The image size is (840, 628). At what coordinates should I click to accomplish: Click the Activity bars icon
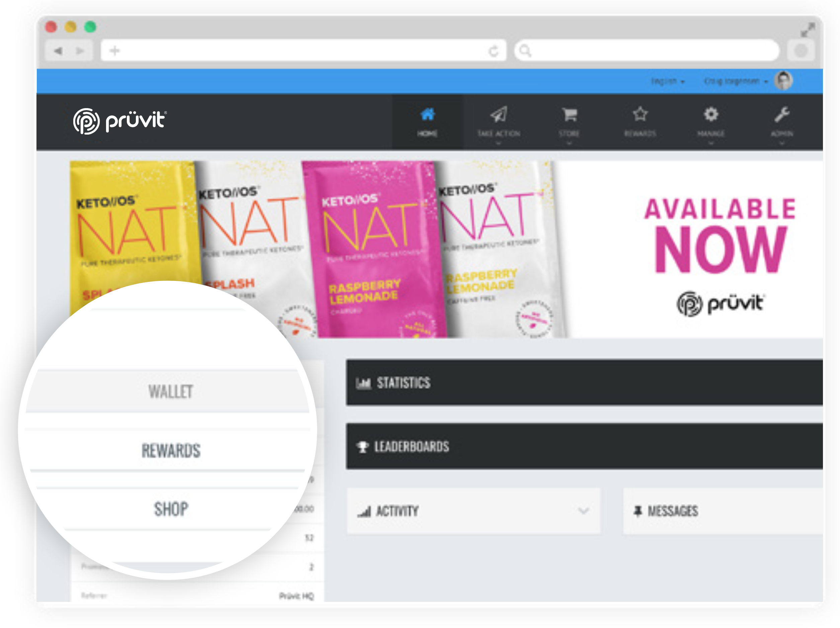[x=364, y=512]
